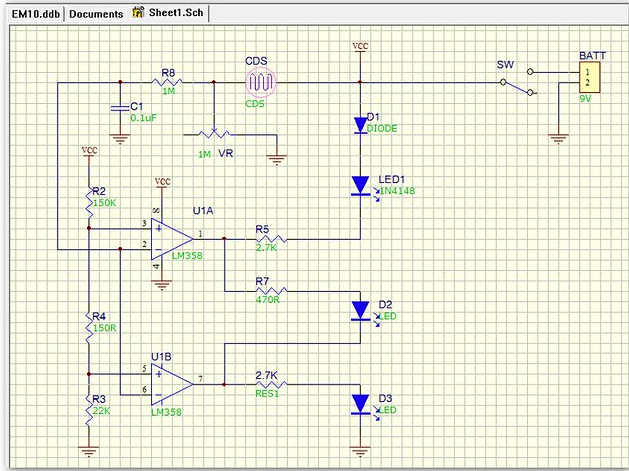Click the VR potentiometer symbol
Image resolution: width=629 pixels, height=471 pixels.
tap(213, 133)
